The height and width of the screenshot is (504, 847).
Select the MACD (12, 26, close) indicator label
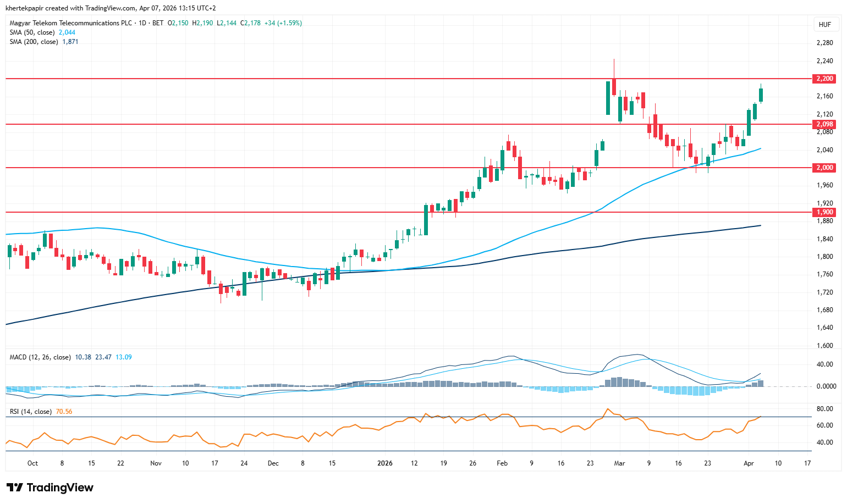(x=40, y=357)
